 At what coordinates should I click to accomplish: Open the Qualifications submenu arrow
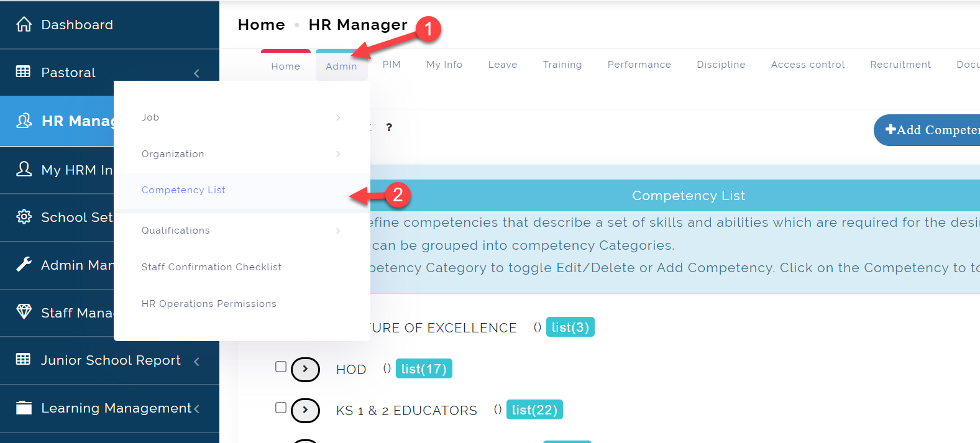(338, 231)
